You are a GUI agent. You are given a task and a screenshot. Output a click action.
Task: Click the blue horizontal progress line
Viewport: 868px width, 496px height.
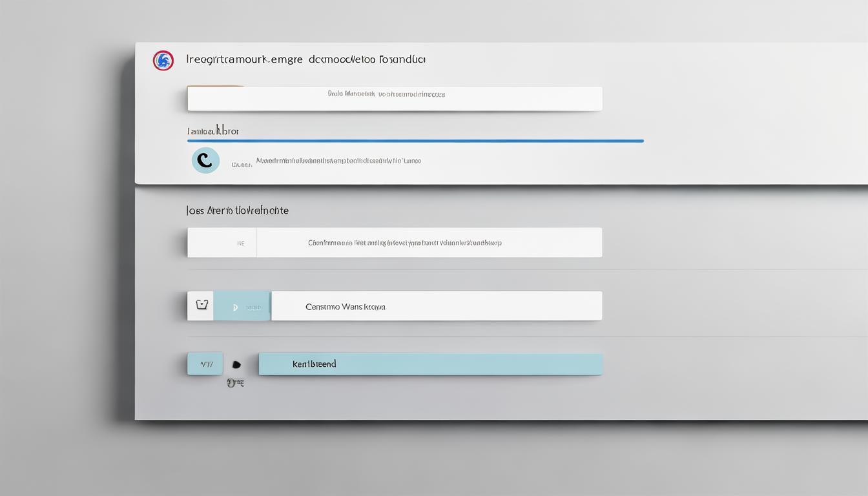pyautogui.click(x=415, y=140)
